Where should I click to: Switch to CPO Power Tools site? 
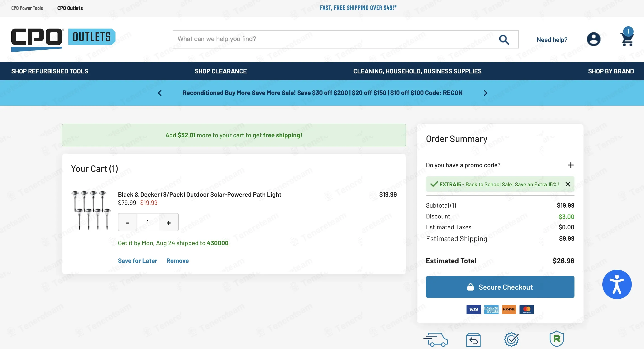(27, 8)
